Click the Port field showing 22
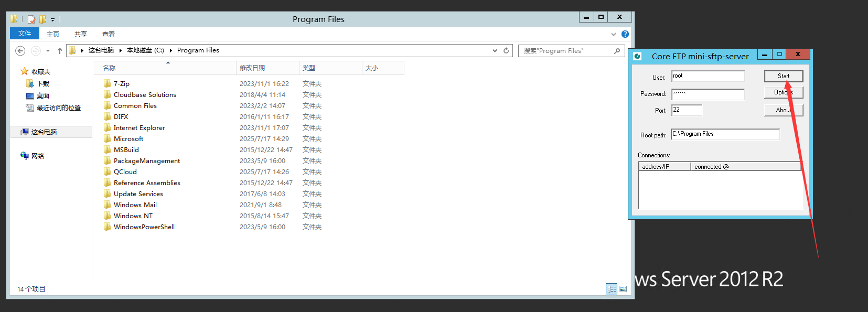This screenshot has width=868, height=312. tap(687, 110)
